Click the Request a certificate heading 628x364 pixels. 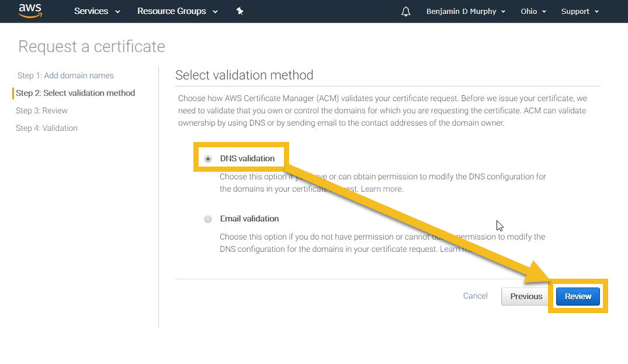click(92, 47)
